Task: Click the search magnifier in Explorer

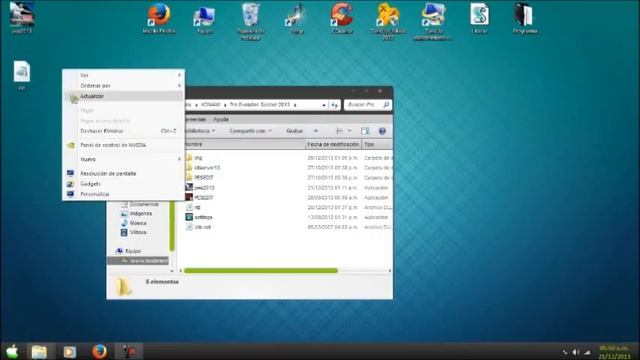Action: 386,105
